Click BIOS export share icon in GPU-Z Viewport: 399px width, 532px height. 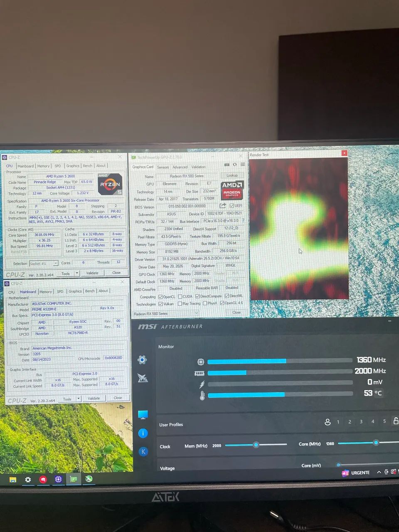[x=223, y=206]
